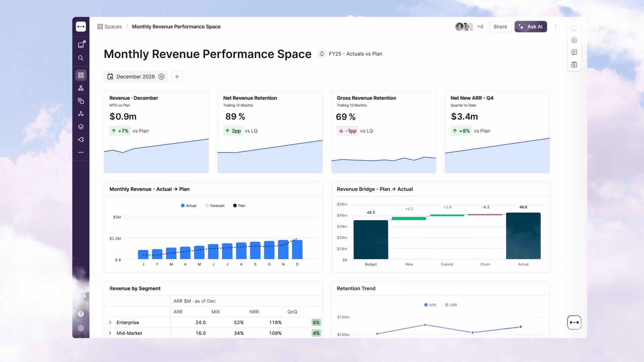644x362 pixels.
Task: Open the hierarchy tree sidebar icon
Action: coord(81,88)
